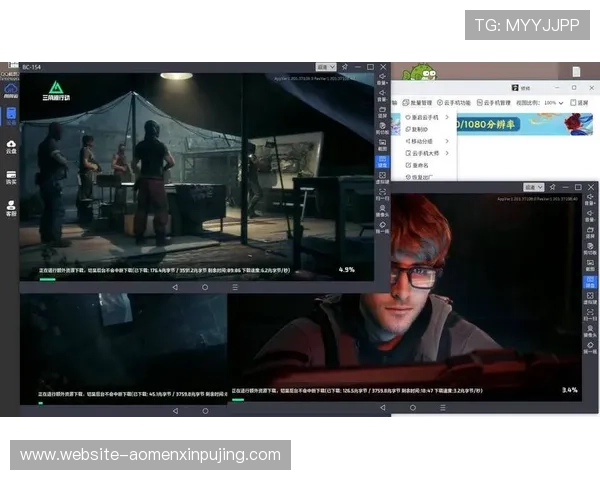This screenshot has width=600, height=480.
Task: Open quality dropdown in BC-154 title bar
Action: pos(323,67)
